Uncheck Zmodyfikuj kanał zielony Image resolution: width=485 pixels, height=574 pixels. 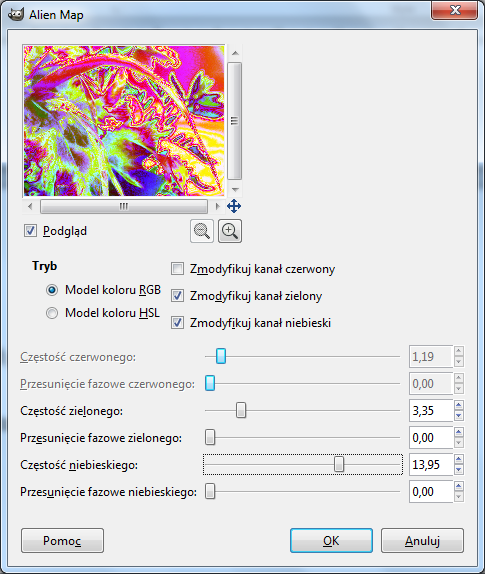click(178, 296)
